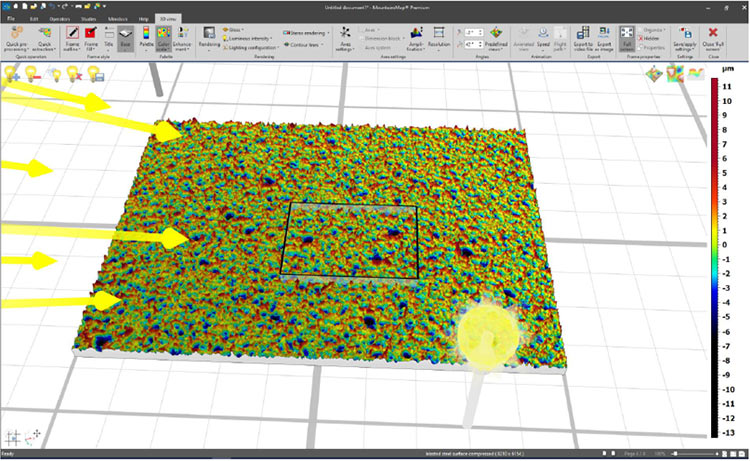
Task: Open the Quick extraction tool
Action: (46, 38)
